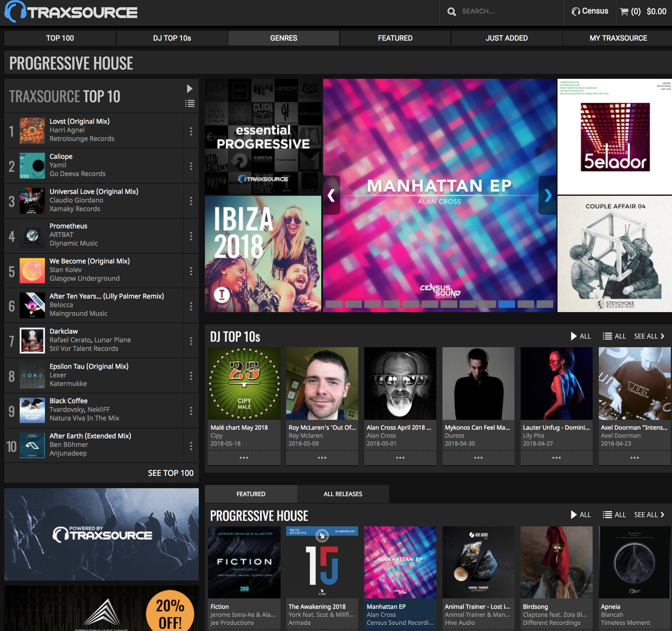The width and height of the screenshot is (672, 631).
Task: Click SEE ALL in Progressive House section
Action: (x=649, y=515)
